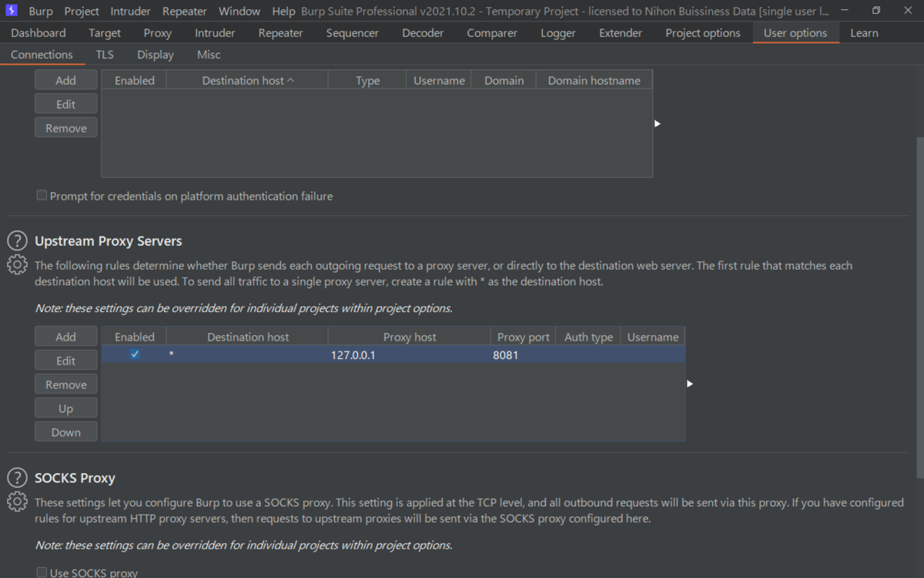Viewport: 924px width, 578px height.
Task: Click the Burp Suite lightning logo icon
Action: (x=12, y=11)
